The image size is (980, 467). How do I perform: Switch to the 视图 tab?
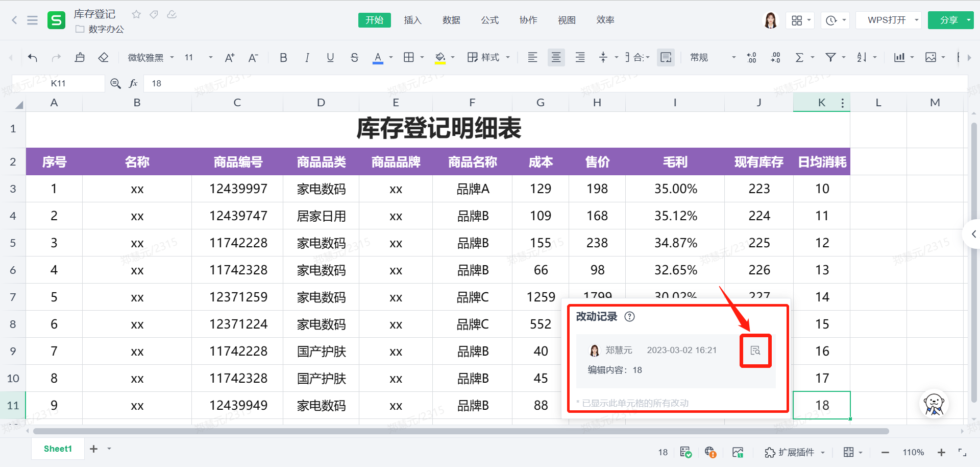[567, 20]
